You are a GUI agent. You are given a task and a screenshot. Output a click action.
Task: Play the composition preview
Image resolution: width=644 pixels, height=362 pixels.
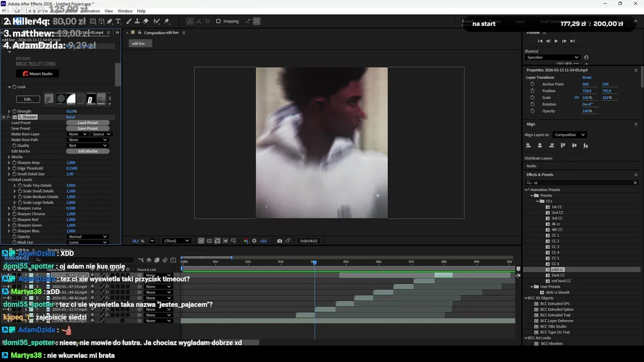click(556, 41)
